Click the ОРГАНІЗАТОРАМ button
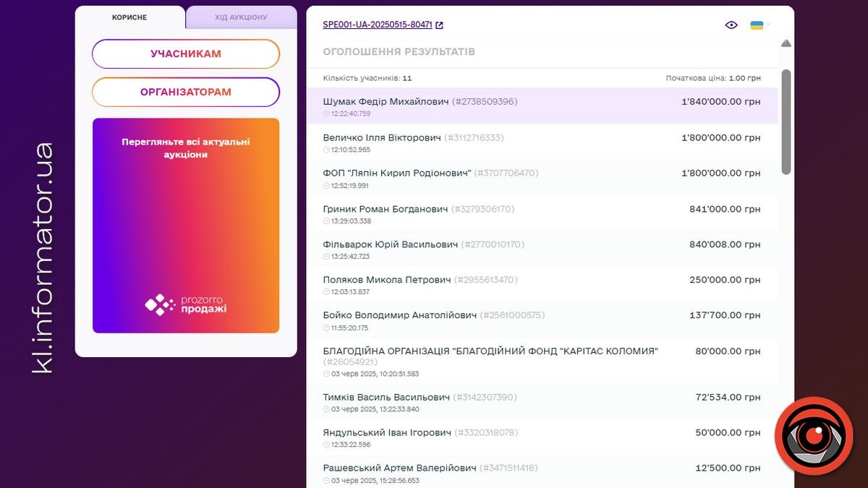 tap(185, 92)
